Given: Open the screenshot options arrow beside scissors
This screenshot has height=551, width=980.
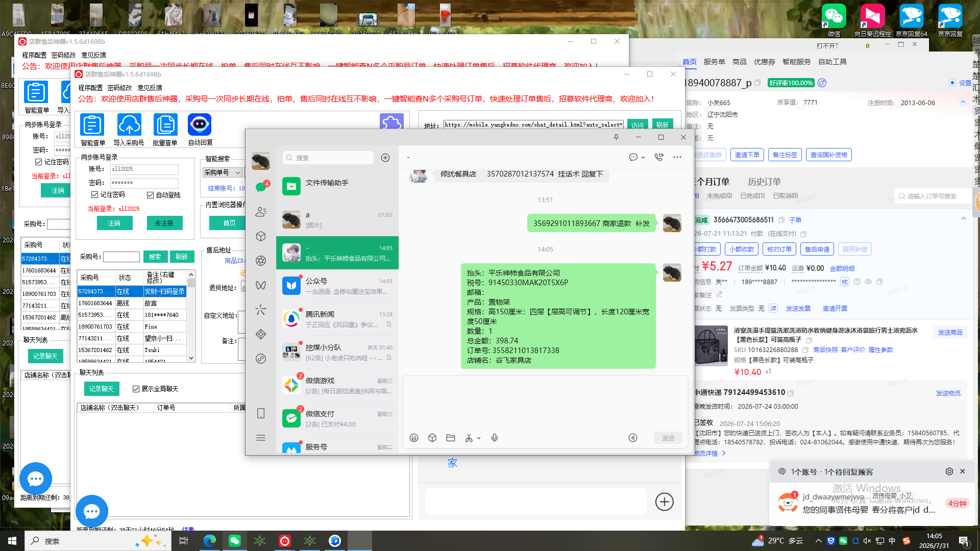Looking at the screenshot, I should [x=479, y=438].
